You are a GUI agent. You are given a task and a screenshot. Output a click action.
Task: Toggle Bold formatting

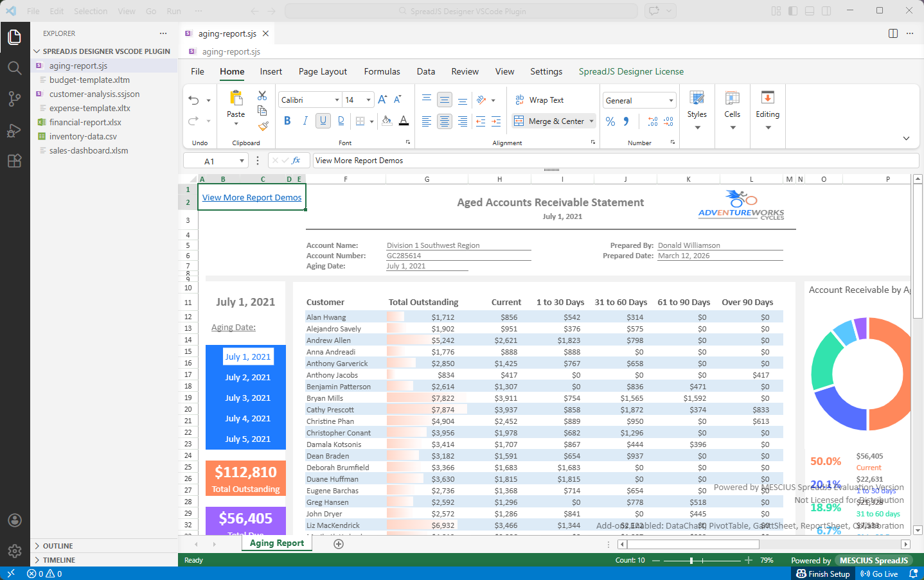pyautogui.click(x=287, y=121)
